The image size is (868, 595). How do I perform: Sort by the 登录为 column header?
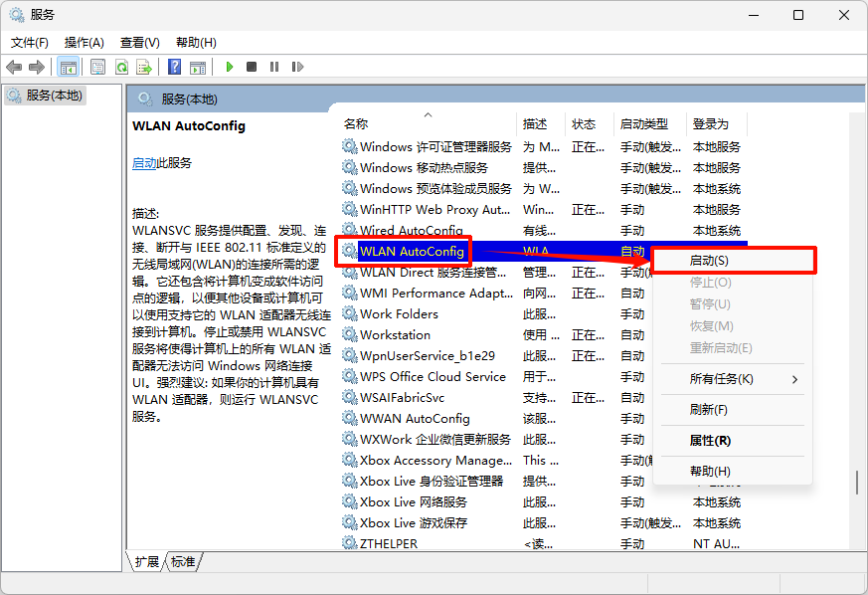click(x=717, y=124)
